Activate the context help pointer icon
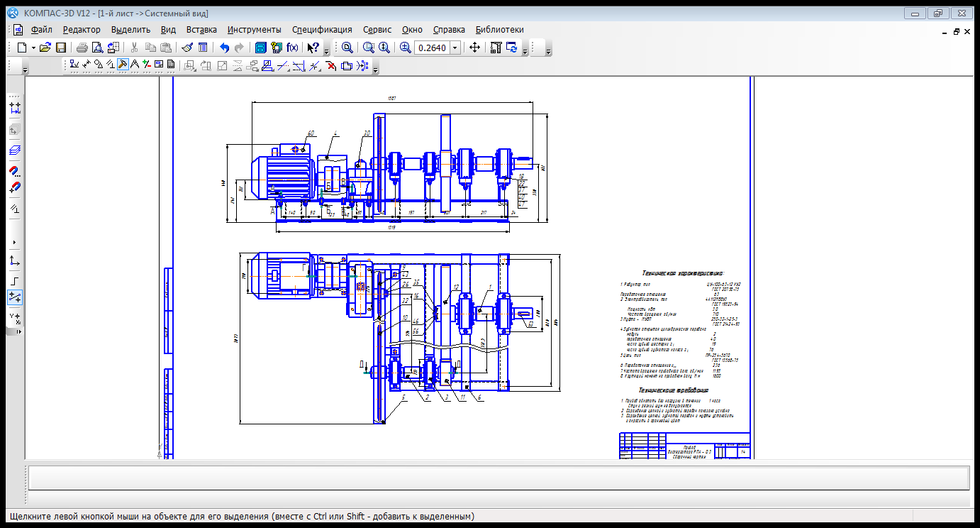 [313, 48]
